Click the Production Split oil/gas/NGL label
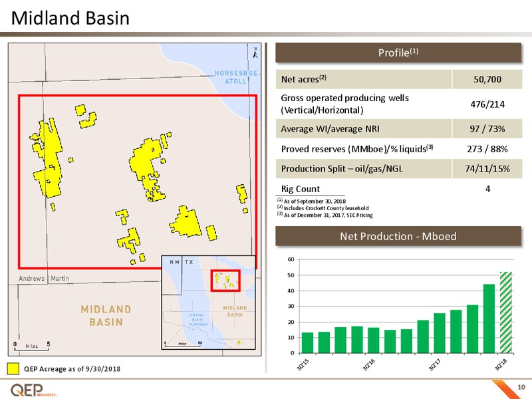Screen dimensions: 532x399 [342, 169]
